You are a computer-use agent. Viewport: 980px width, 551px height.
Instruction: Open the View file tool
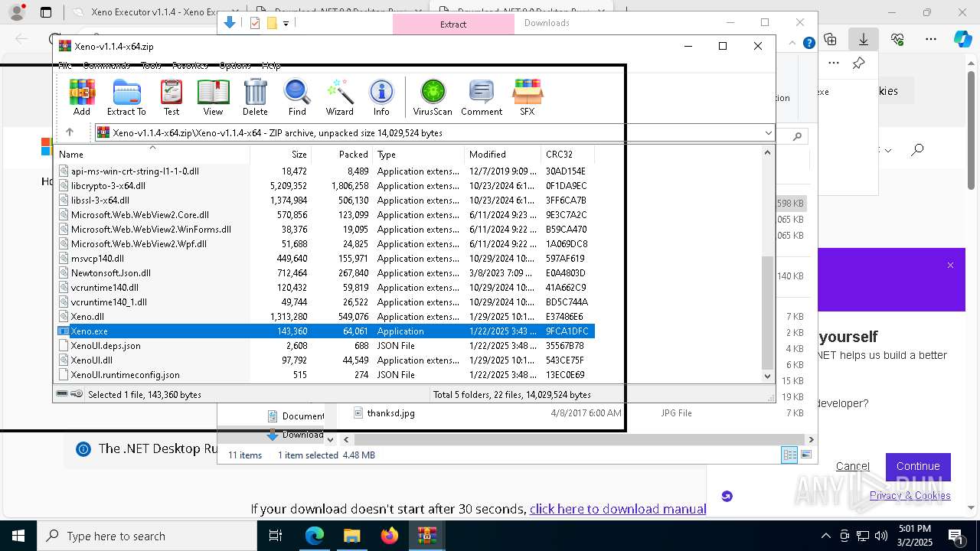click(x=213, y=97)
